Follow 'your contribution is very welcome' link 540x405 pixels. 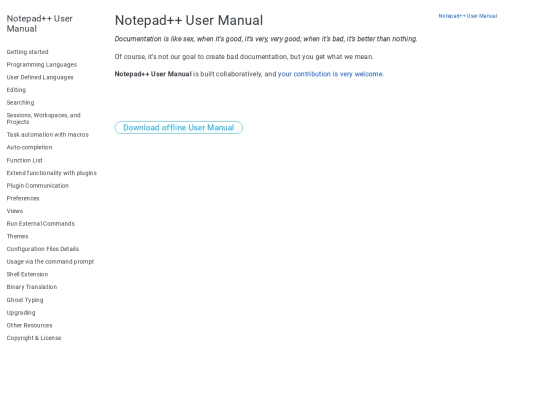[330, 74]
